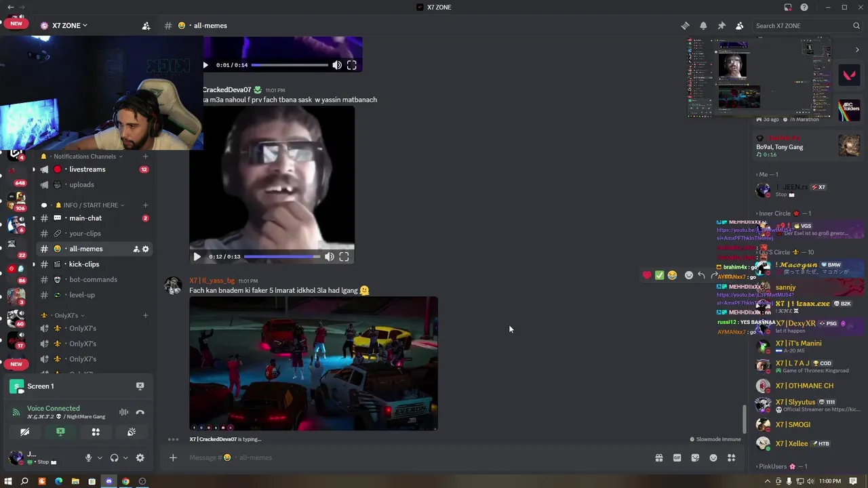Toggle the member list icon

tap(740, 26)
